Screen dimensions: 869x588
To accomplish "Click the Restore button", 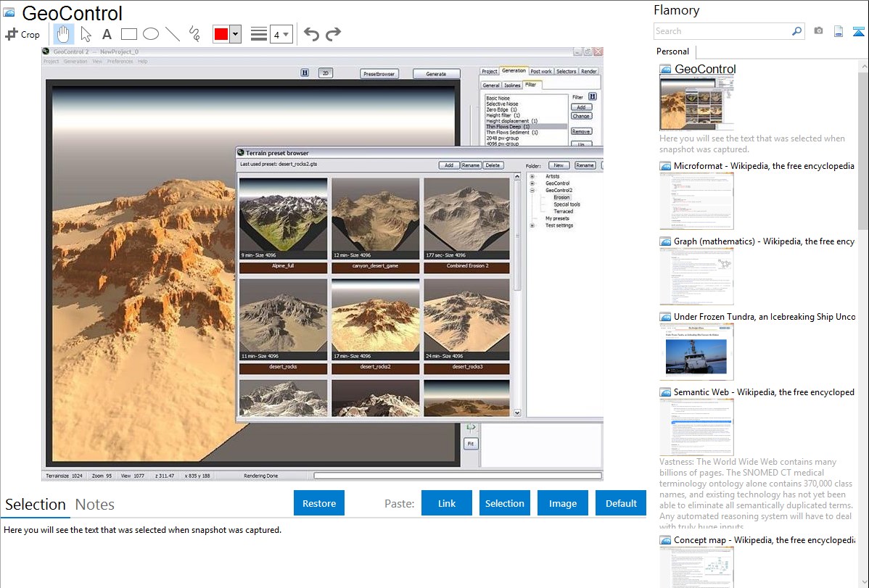I will (x=319, y=503).
